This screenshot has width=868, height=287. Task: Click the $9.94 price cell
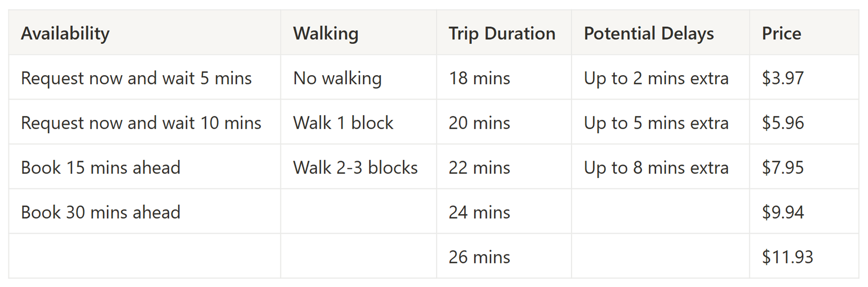(783, 212)
